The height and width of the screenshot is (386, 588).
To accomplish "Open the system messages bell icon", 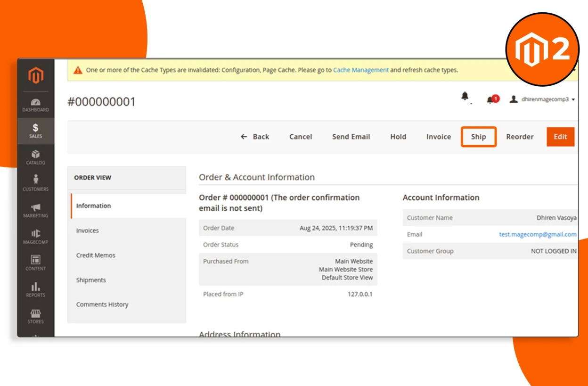I will coord(465,96).
